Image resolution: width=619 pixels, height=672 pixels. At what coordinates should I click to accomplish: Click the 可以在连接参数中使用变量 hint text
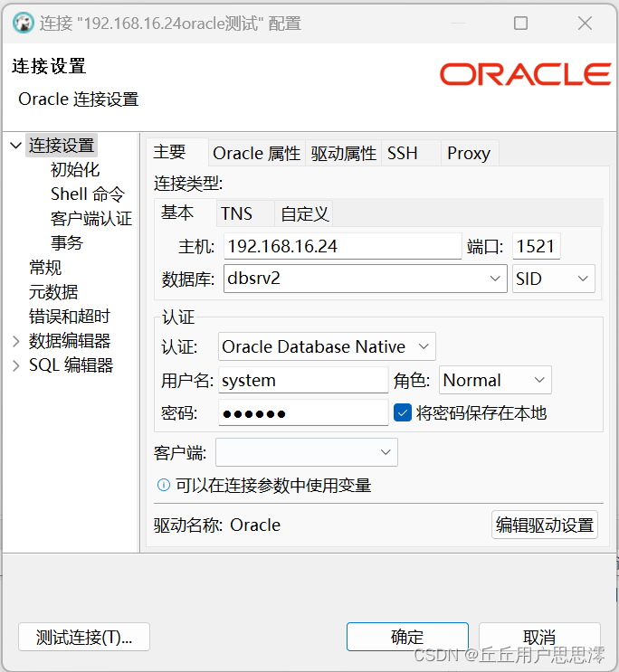(x=273, y=485)
